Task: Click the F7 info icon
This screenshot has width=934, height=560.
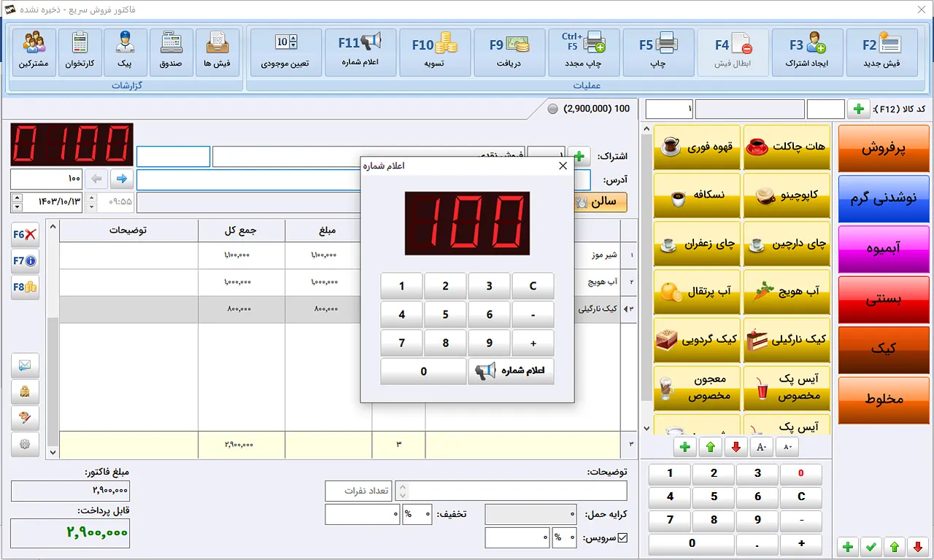Action: (25, 261)
